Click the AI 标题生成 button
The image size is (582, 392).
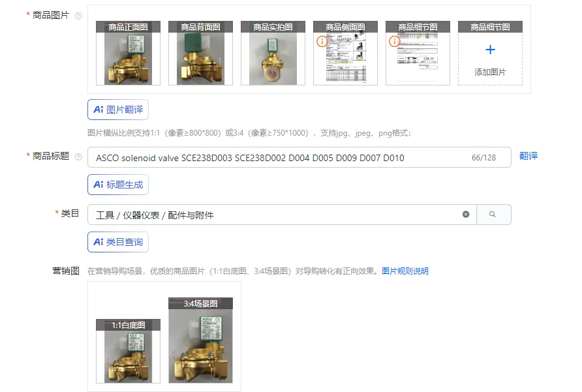118,185
